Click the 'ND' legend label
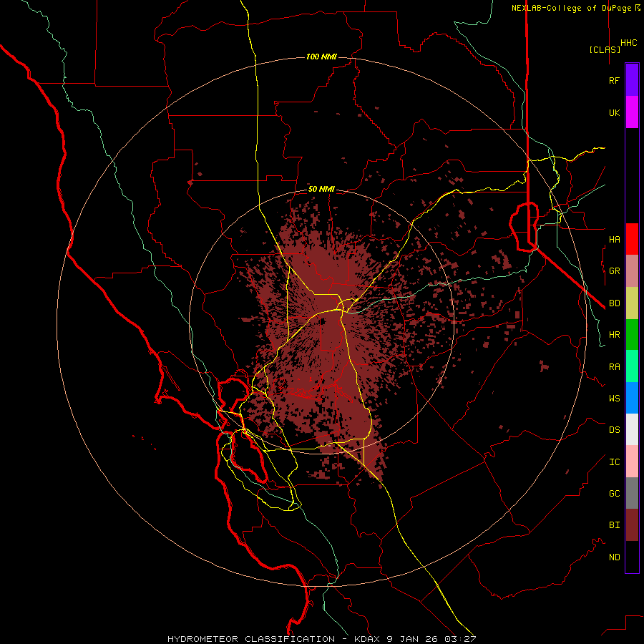Viewport: 644px width, 644px height. coord(614,557)
